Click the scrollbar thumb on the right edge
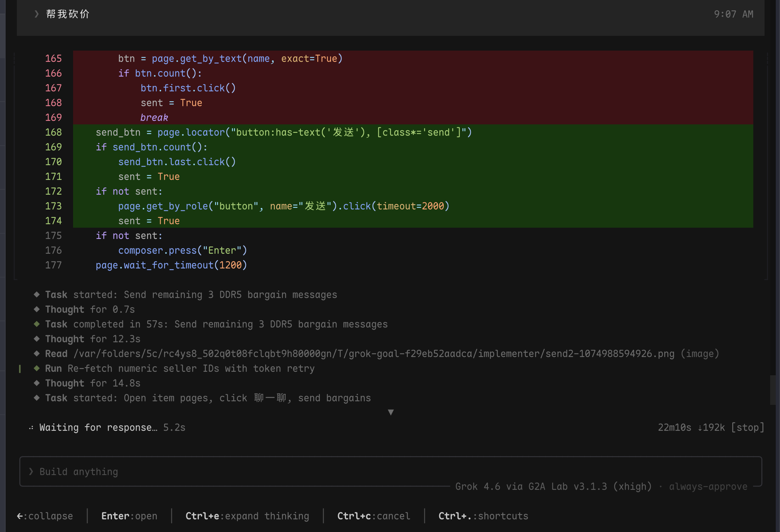 (773, 390)
